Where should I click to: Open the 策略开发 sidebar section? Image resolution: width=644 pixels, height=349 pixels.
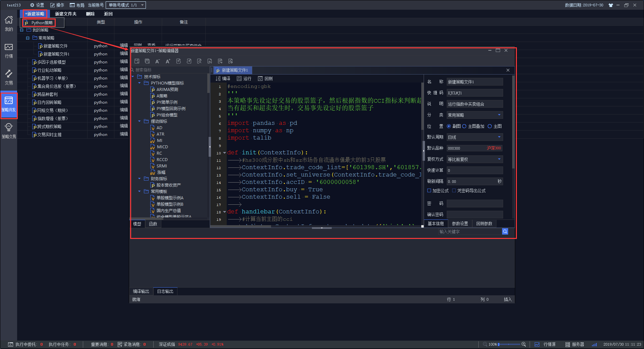(9, 104)
